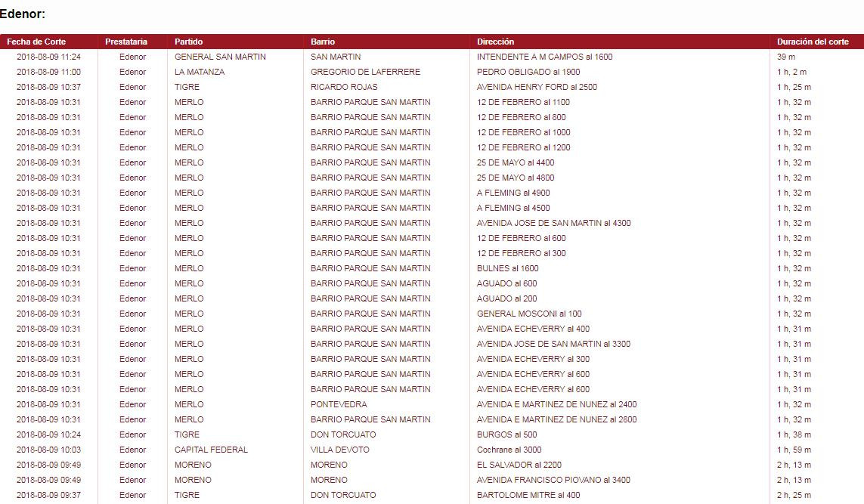Viewport: 864px width, 504px height.
Task: Select the 'GENERAL SAN MARTIN' partido cell
Action: coord(220,57)
